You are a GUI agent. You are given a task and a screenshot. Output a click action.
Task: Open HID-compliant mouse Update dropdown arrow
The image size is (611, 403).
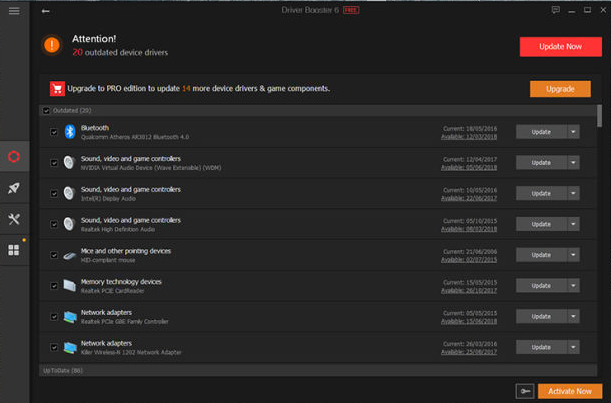tap(573, 255)
